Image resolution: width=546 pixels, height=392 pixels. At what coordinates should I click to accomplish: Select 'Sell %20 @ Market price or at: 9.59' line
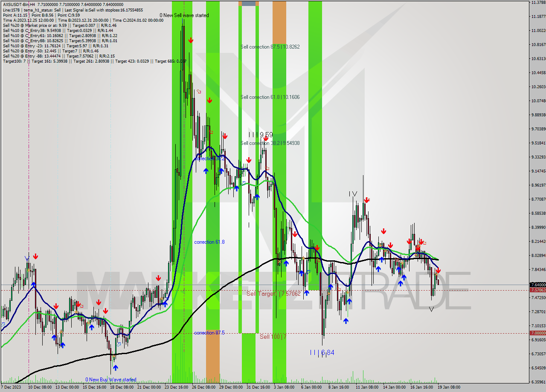[x=60, y=25]
